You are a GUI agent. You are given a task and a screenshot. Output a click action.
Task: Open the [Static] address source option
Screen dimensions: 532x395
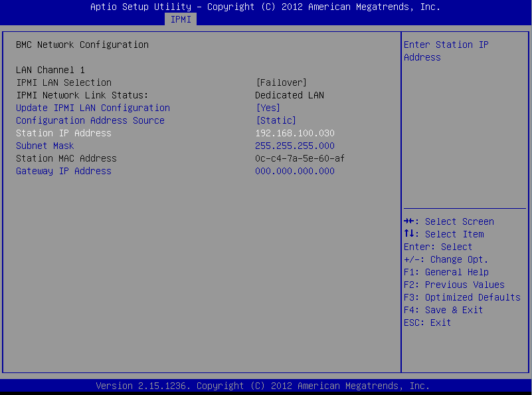(276, 120)
